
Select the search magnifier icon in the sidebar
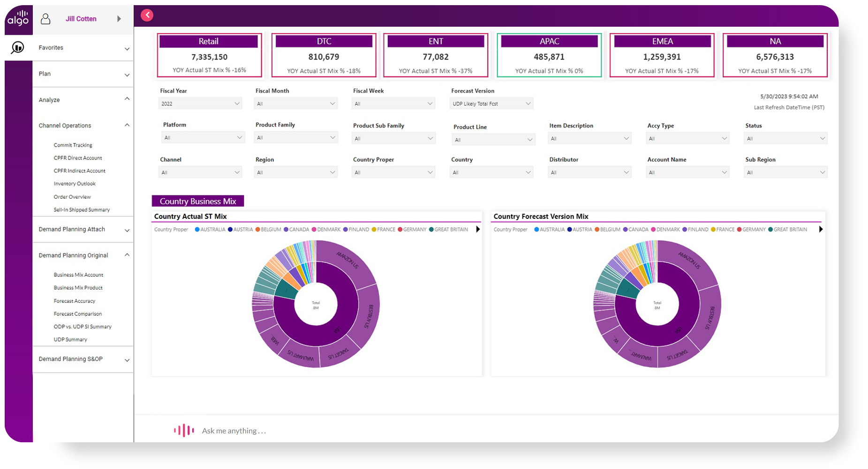(18, 47)
